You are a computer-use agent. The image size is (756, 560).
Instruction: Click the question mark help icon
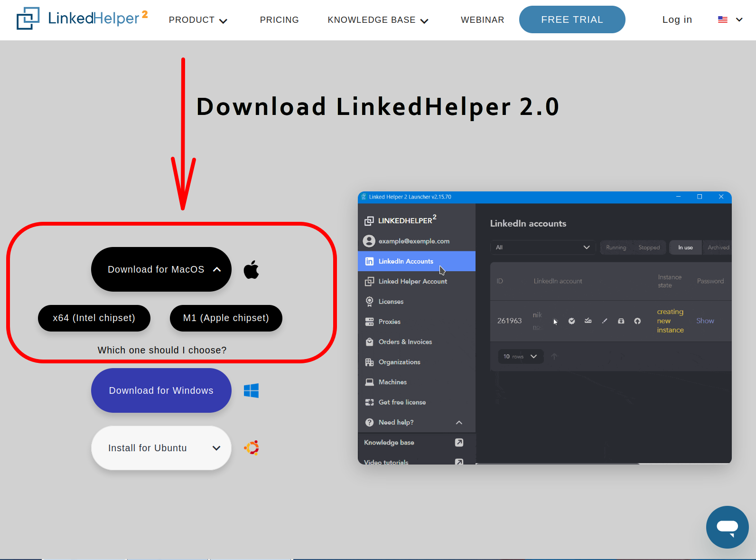369,422
